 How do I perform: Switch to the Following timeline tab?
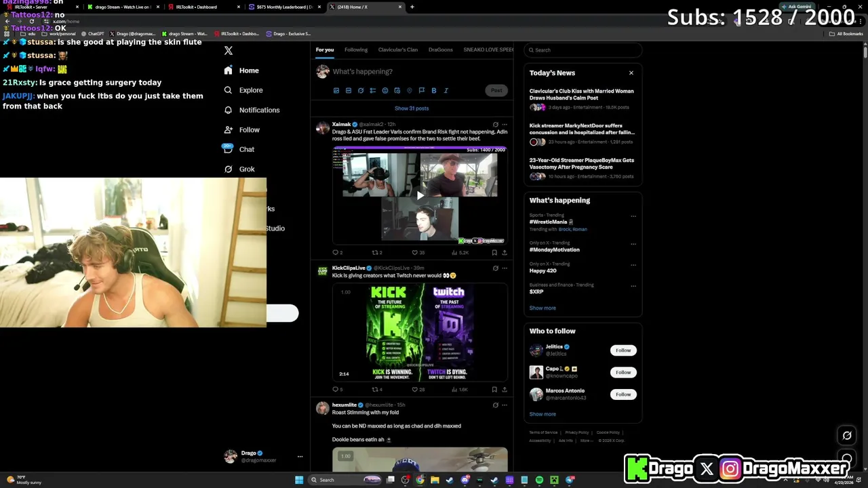[x=356, y=49]
